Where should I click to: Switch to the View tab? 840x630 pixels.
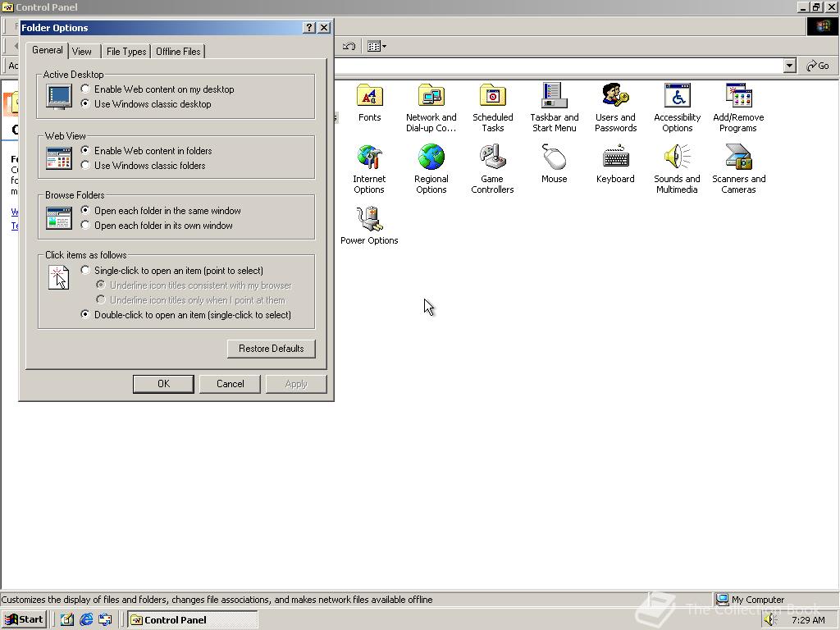pyautogui.click(x=82, y=52)
